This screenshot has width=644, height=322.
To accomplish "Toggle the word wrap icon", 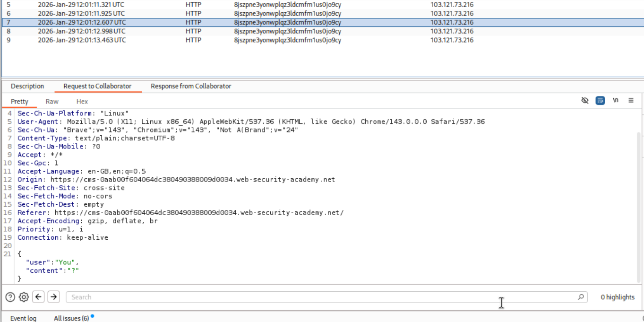I will pos(600,101).
